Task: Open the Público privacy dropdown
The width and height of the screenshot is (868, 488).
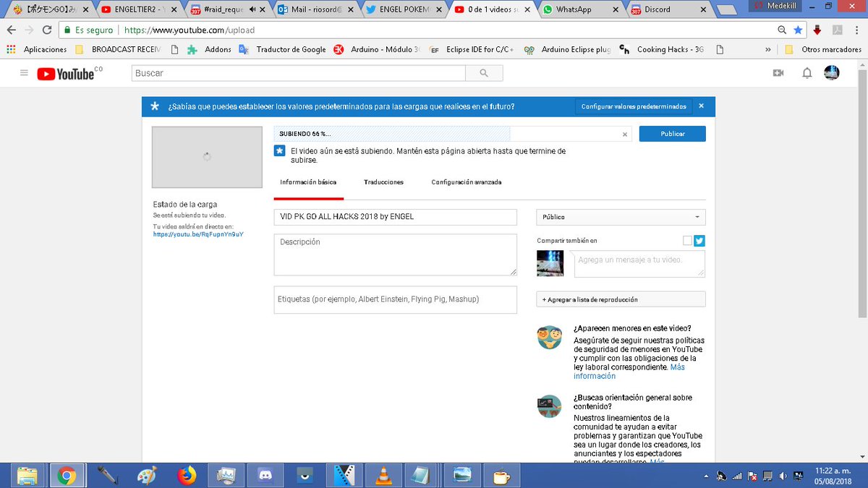Action: coord(621,217)
